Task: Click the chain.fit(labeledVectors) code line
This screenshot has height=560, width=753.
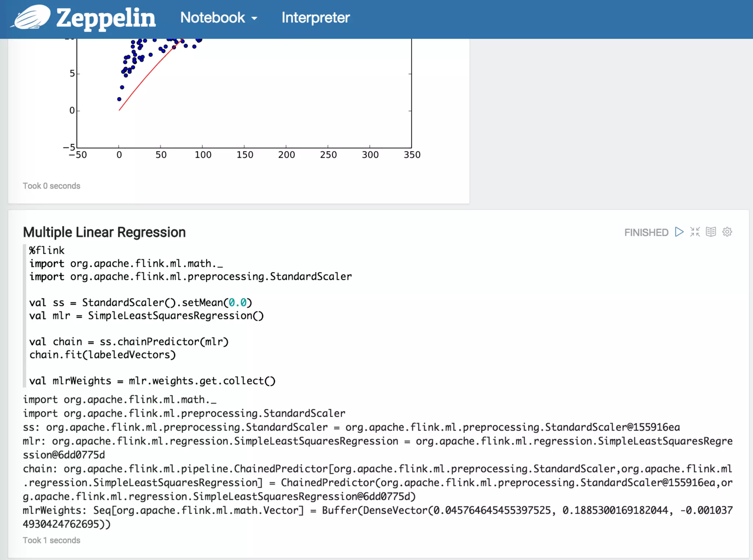Action: click(103, 355)
